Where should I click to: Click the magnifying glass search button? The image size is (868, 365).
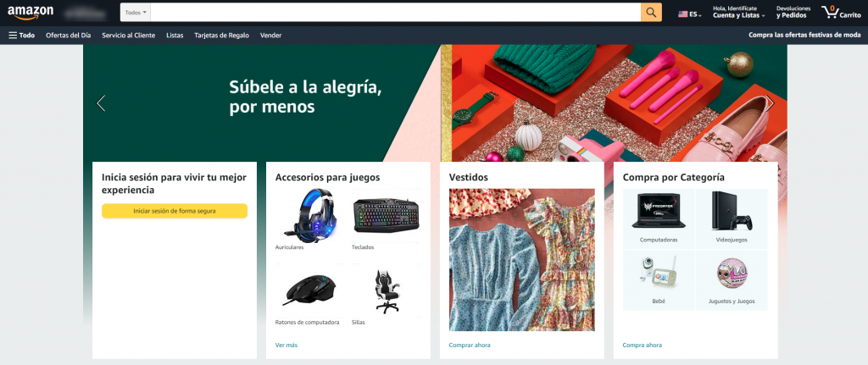651,12
